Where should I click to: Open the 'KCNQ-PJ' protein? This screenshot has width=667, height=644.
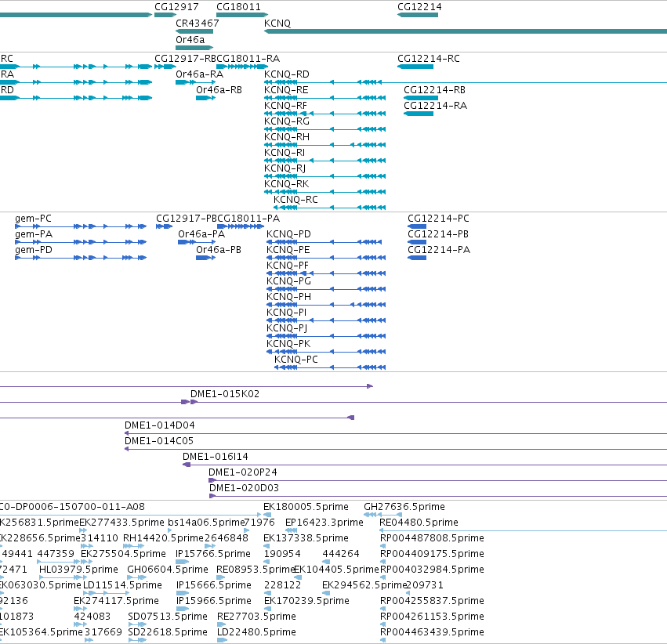click(x=287, y=328)
